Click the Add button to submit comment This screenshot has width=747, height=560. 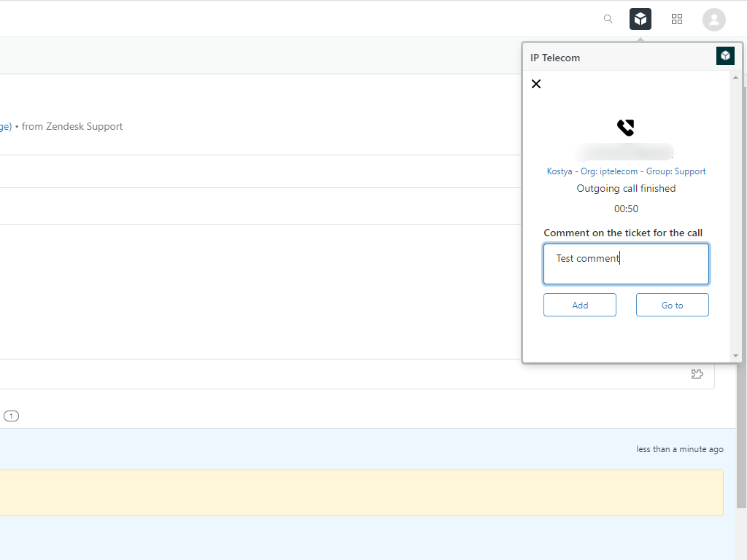[580, 305]
